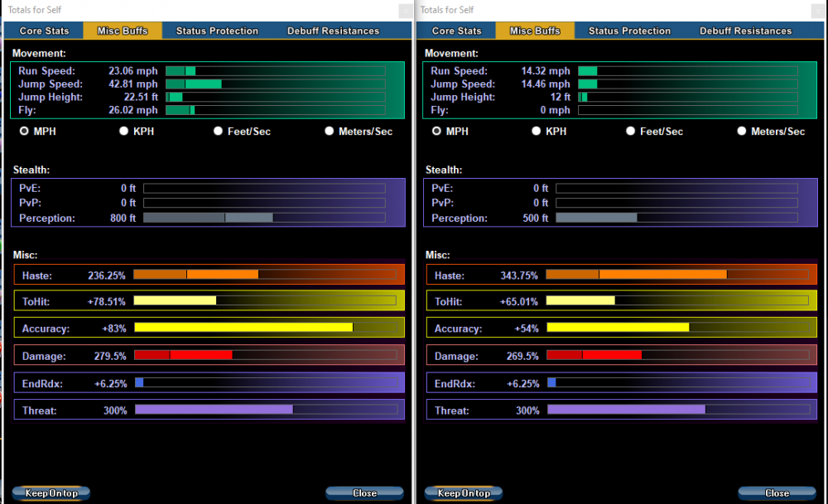The height and width of the screenshot is (504, 828).
Task: Switch right window units to KPH
Action: coord(537,131)
